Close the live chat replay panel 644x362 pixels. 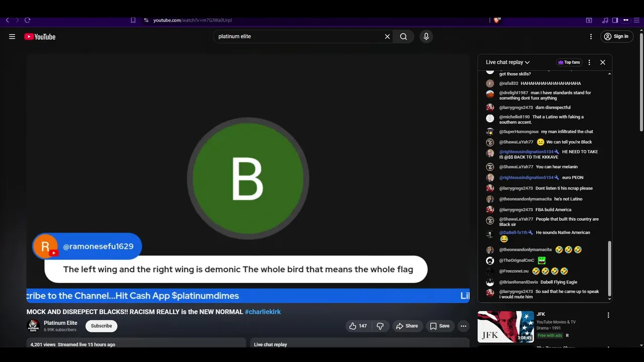pos(603,62)
